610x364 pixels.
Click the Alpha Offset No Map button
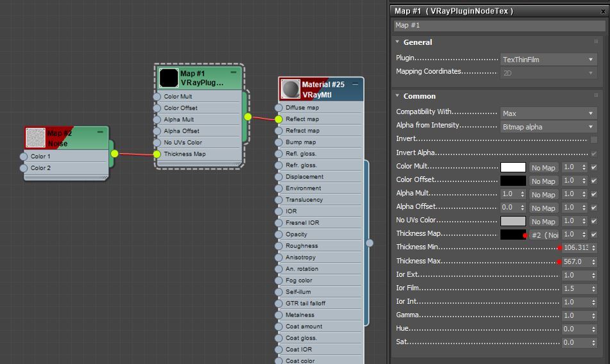point(543,208)
